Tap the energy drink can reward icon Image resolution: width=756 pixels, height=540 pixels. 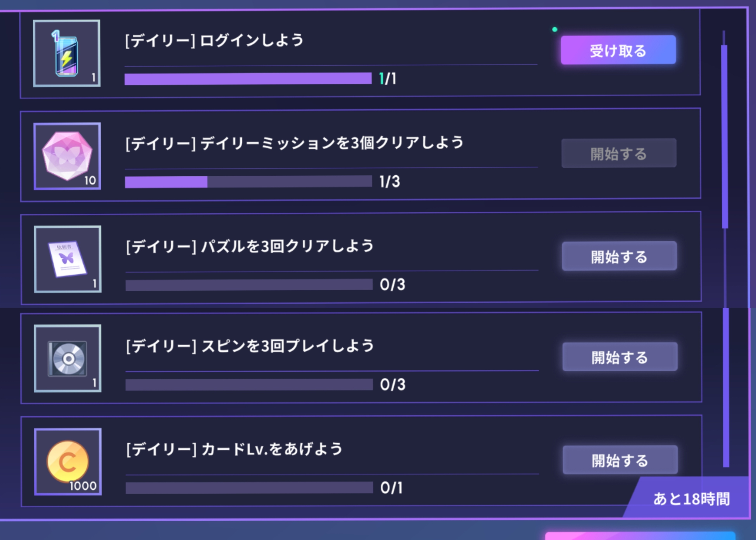[66, 53]
